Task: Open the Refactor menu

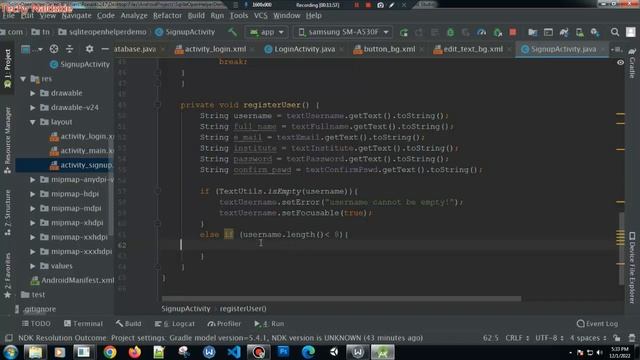Action: [x=167, y=16]
